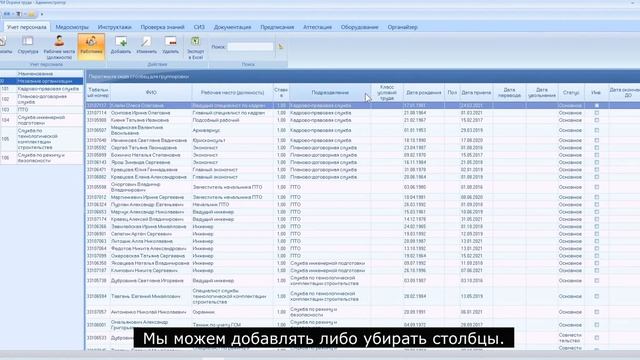
Task: Click the Охранник position cell
Action: coord(232,312)
